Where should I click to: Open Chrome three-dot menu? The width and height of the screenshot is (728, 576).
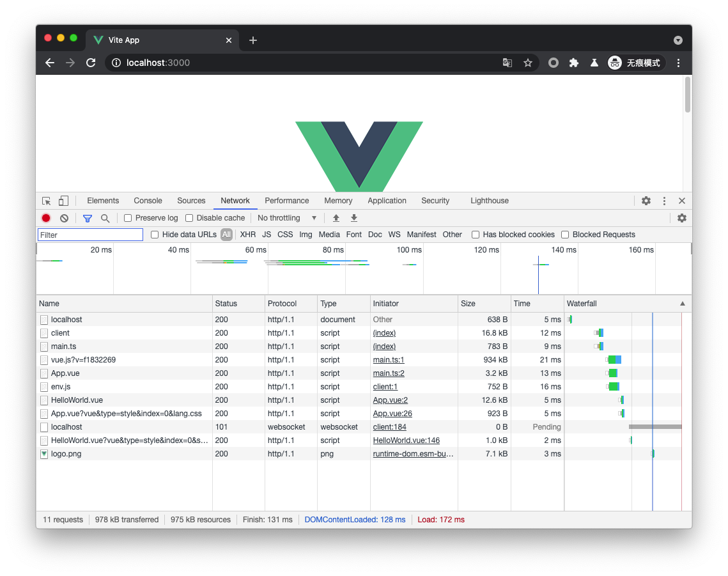coord(678,63)
